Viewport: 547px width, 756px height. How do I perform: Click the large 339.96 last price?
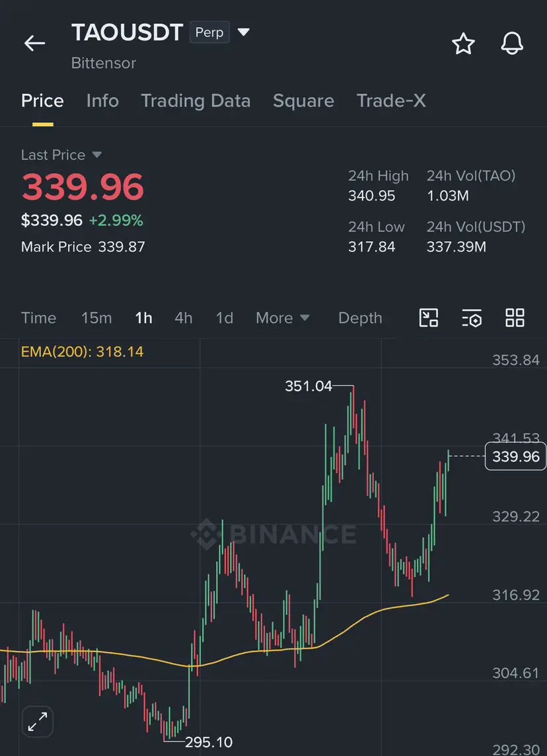click(83, 186)
